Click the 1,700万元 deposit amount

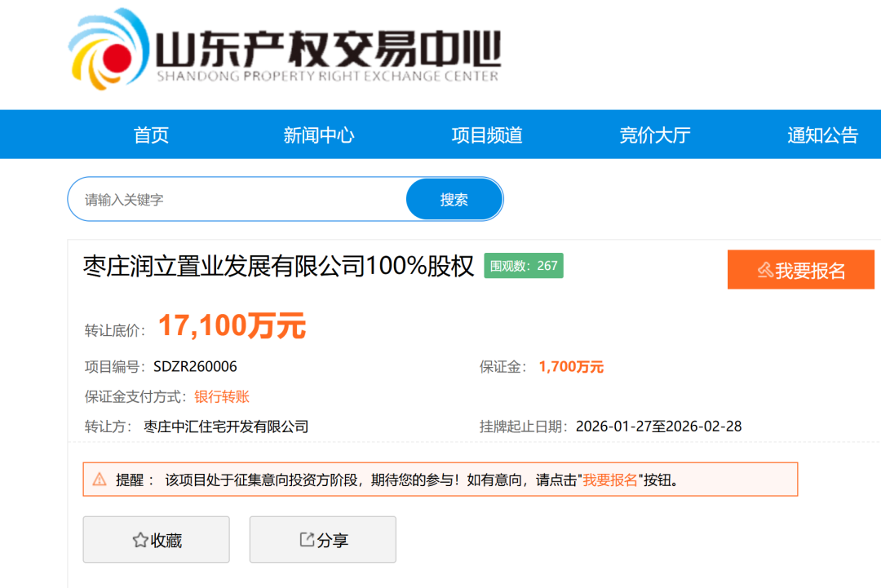[571, 367]
